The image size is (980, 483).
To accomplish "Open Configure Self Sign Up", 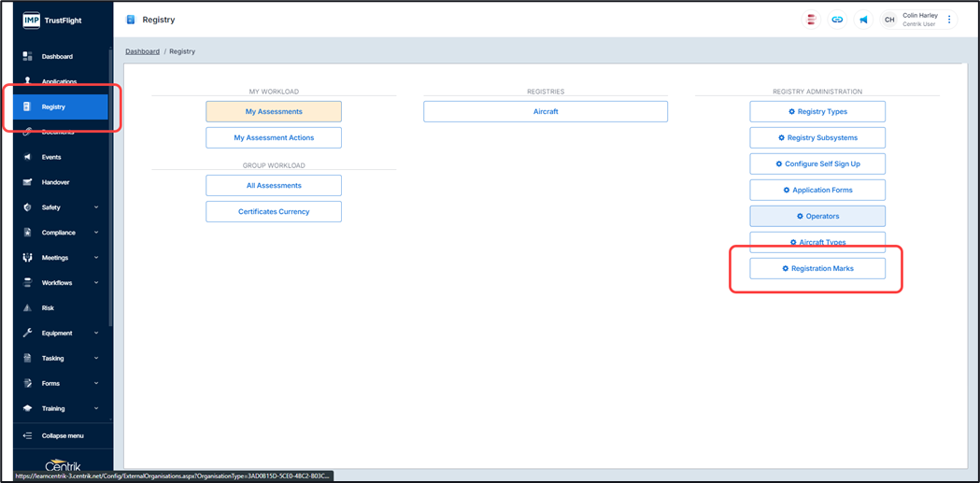I will click(x=817, y=163).
